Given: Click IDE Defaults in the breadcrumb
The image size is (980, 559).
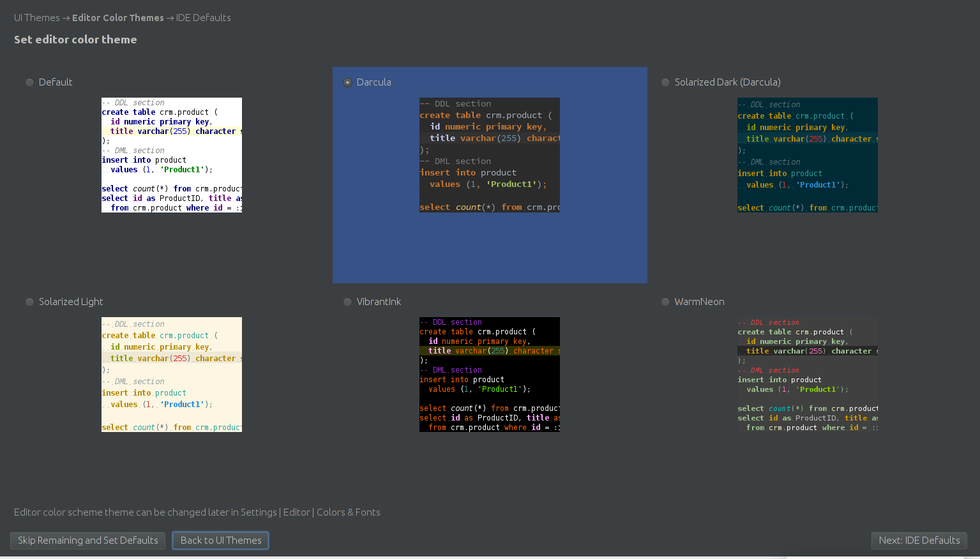Looking at the screenshot, I should (204, 18).
